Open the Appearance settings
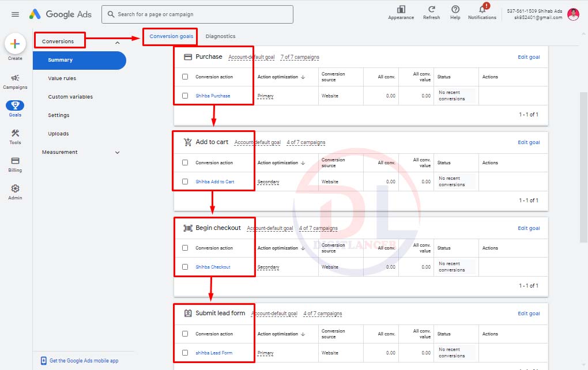 [401, 12]
